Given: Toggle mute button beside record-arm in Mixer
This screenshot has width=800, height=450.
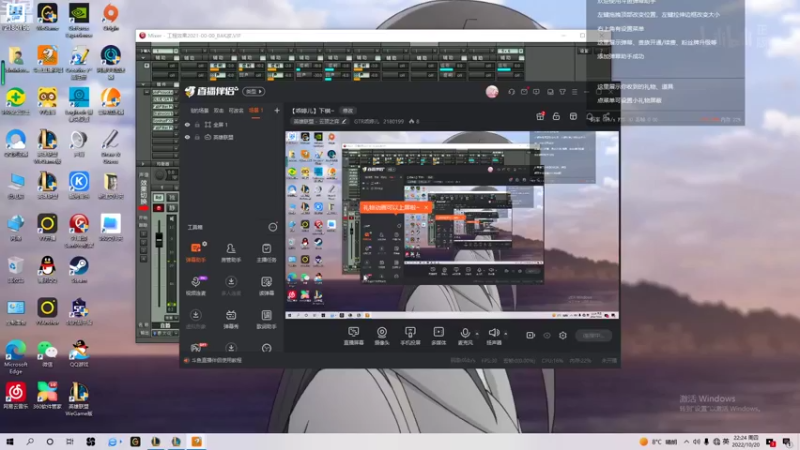Looking at the screenshot, I should [172, 208].
